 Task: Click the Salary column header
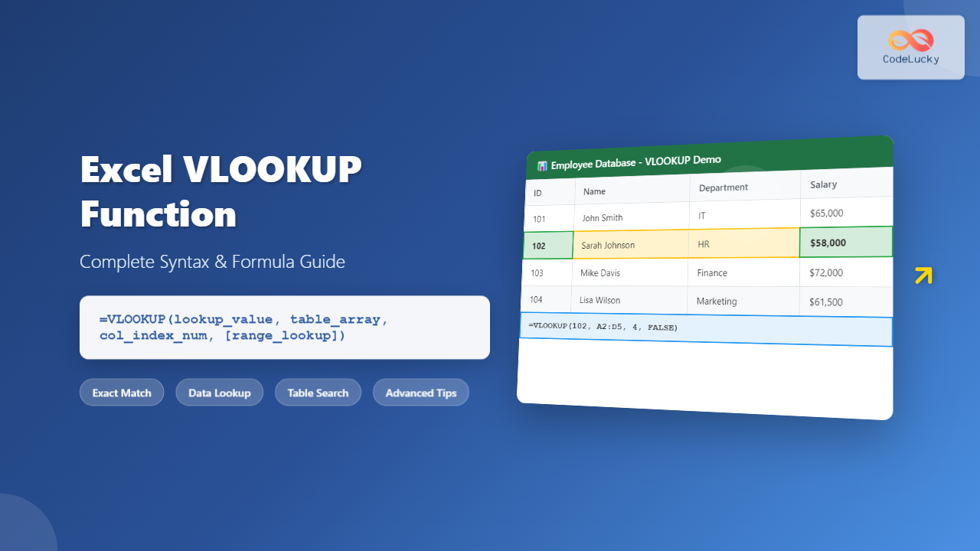[x=823, y=184]
